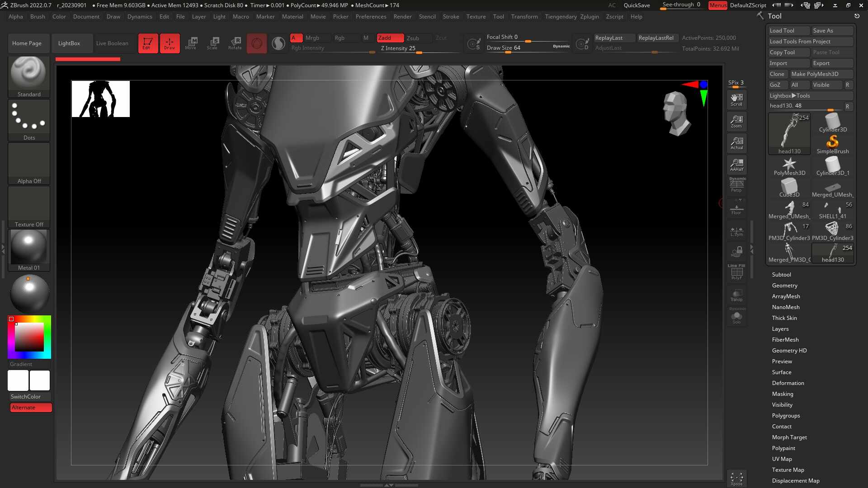Screen dimensions: 868x488
Task: Select the Cylinder3D tool thumbnail
Action: [833, 123]
